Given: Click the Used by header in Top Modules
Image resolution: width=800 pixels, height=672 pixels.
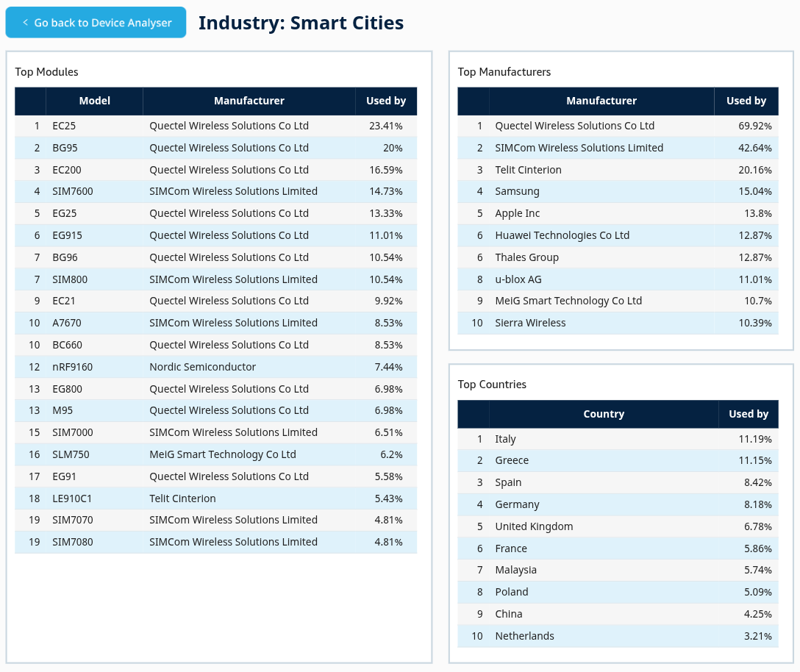Looking at the screenshot, I should [x=386, y=101].
